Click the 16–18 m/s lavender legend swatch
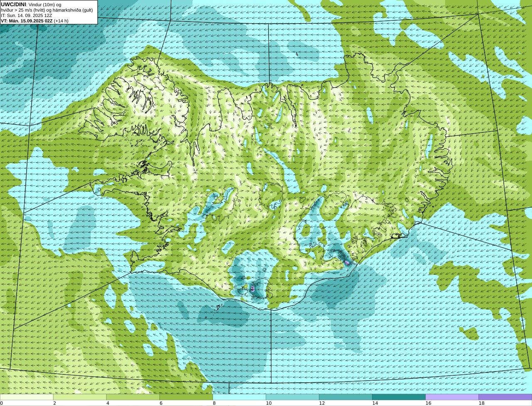 click(452, 397)
